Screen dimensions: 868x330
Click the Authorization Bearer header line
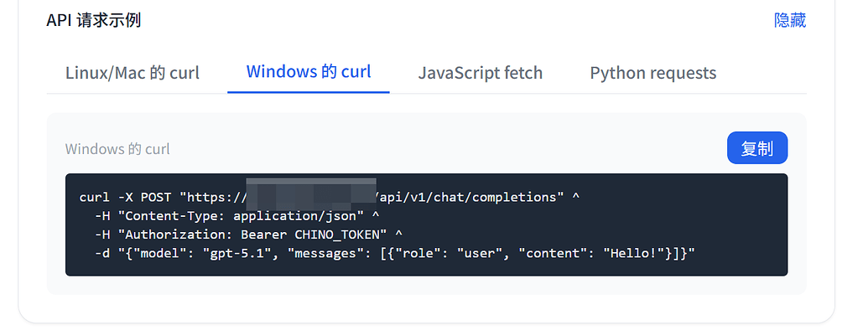pyautogui.click(x=248, y=235)
